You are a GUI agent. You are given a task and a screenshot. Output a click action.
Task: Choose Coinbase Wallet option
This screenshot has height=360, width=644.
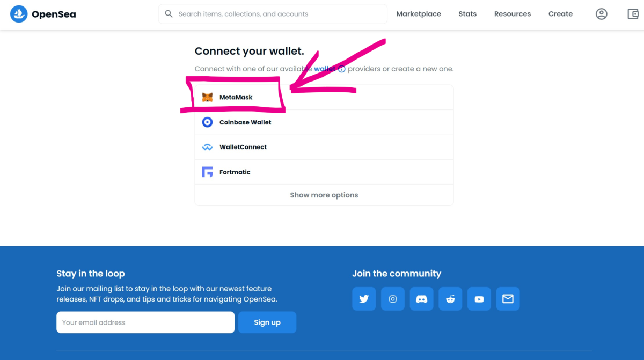324,122
